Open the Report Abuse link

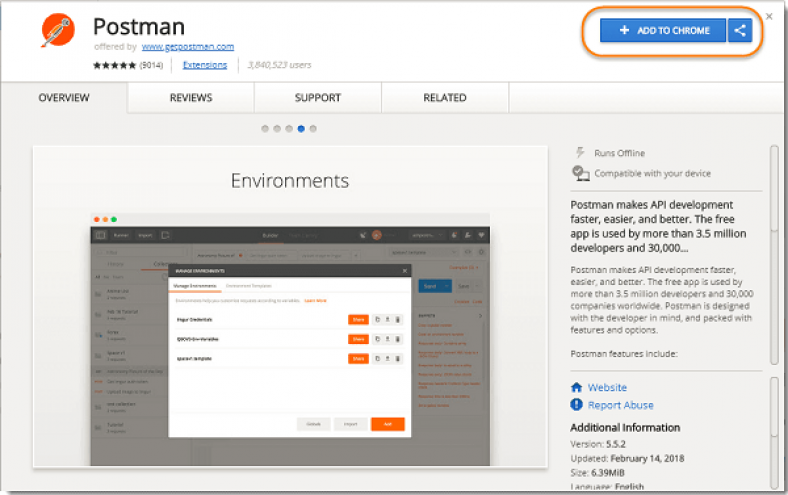(621, 405)
